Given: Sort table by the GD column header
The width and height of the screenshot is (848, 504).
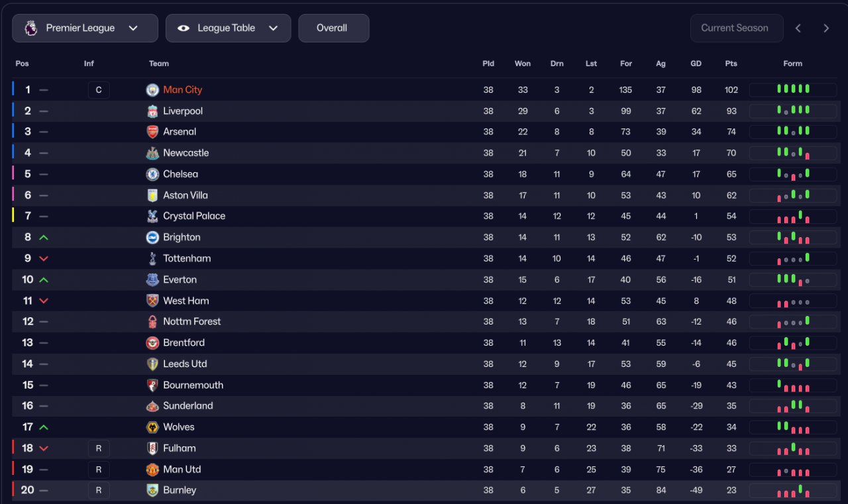Looking at the screenshot, I should click(x=696, y=64).
